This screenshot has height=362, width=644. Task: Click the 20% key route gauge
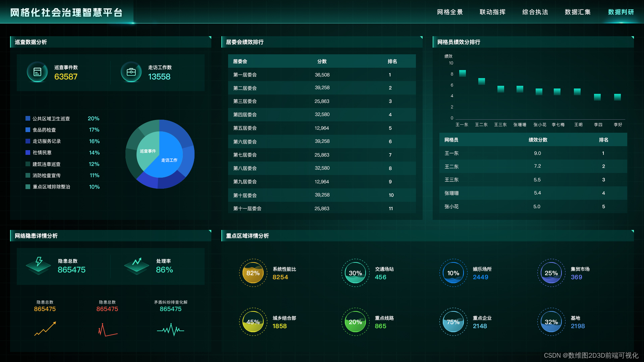pyautogui.click(x=355, y=322)
